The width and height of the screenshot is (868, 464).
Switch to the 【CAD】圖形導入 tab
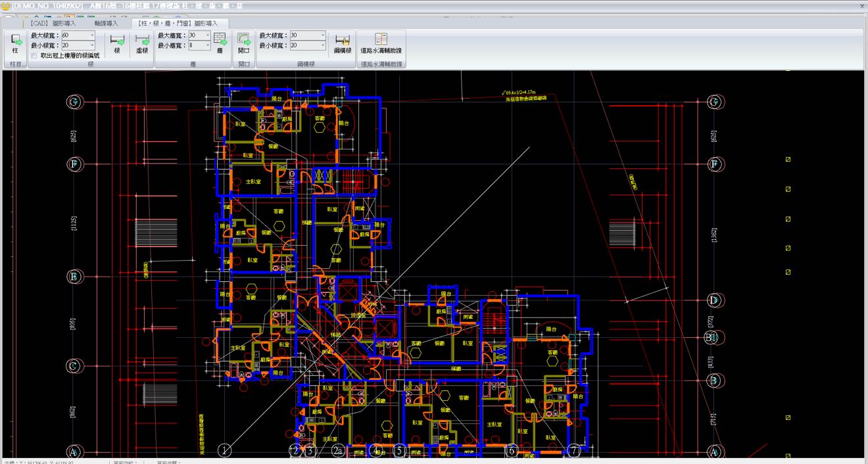[53, 23]
